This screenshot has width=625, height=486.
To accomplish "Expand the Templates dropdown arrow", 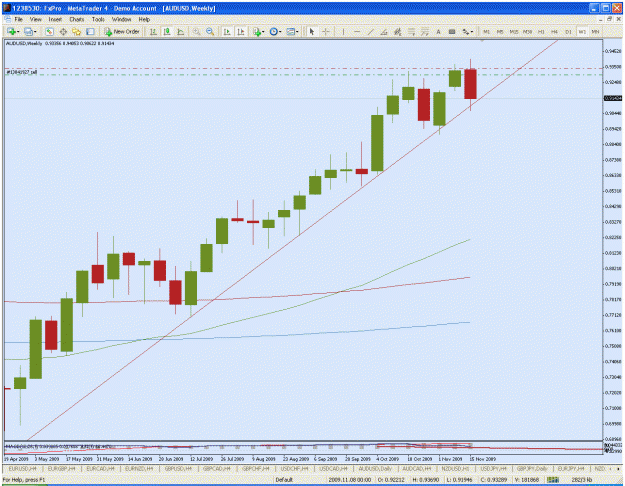I will point(297,32).
